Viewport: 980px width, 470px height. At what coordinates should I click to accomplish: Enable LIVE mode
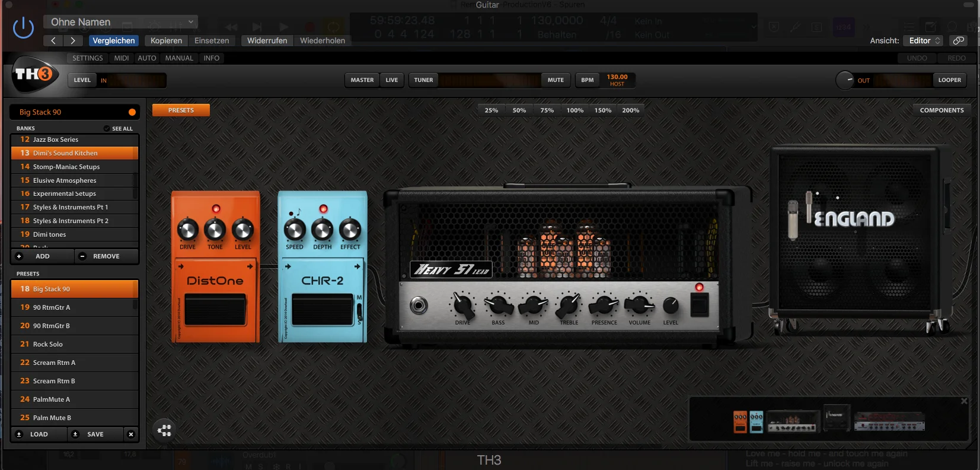(392, 80)
